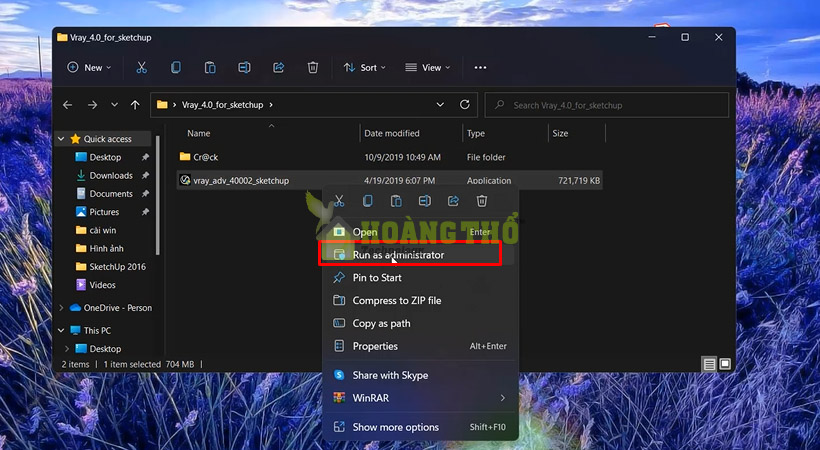Open Downloads in Quick access

click(x=111, y=175)
